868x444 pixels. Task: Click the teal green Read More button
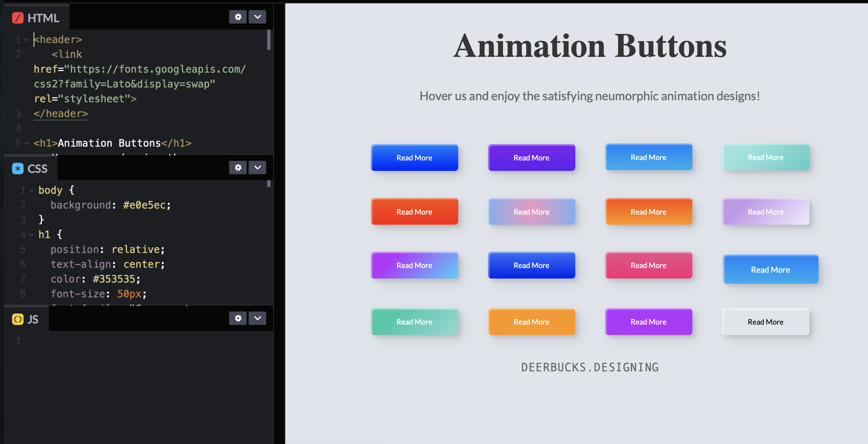(414, 322)
